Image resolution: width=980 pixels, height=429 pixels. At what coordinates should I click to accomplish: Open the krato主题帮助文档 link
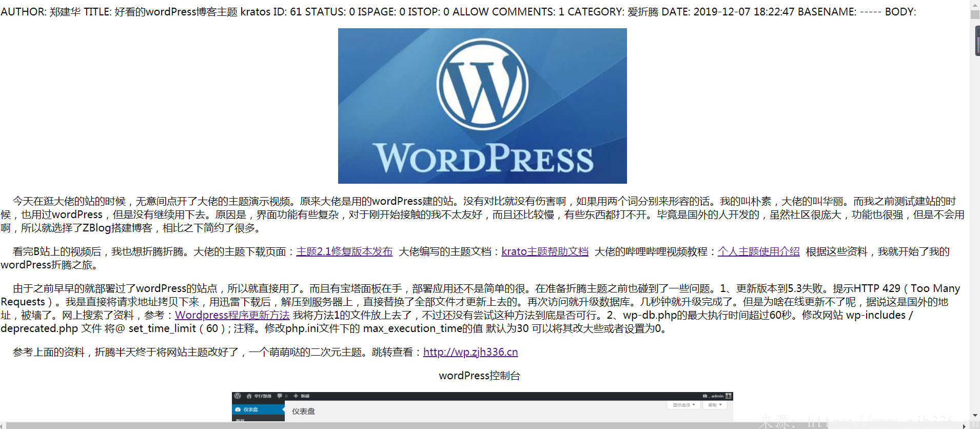coord(545,251)
